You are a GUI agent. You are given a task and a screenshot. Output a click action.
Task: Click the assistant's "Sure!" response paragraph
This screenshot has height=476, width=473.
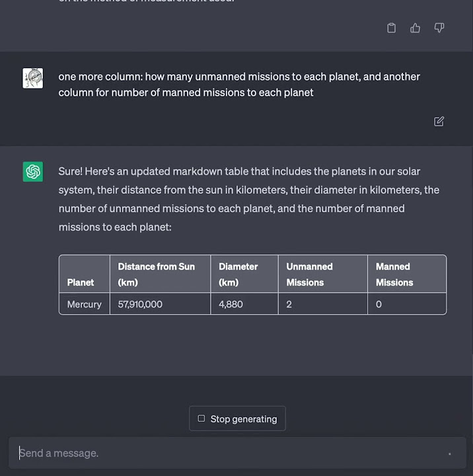[248, 199]
